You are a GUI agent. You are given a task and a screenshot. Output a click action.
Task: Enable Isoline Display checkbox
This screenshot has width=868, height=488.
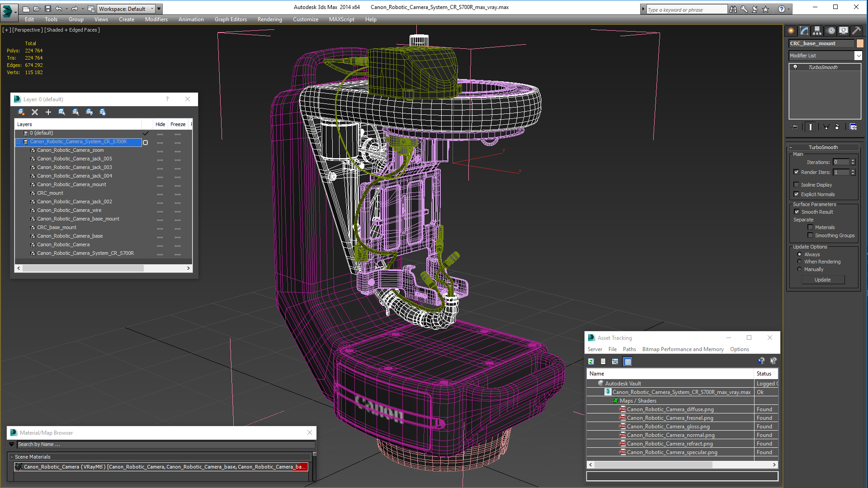pos(797,185)
